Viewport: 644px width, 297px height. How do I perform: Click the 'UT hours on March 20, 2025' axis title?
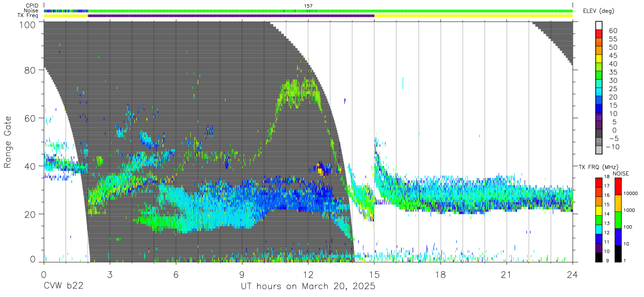(x=308, y=287)
